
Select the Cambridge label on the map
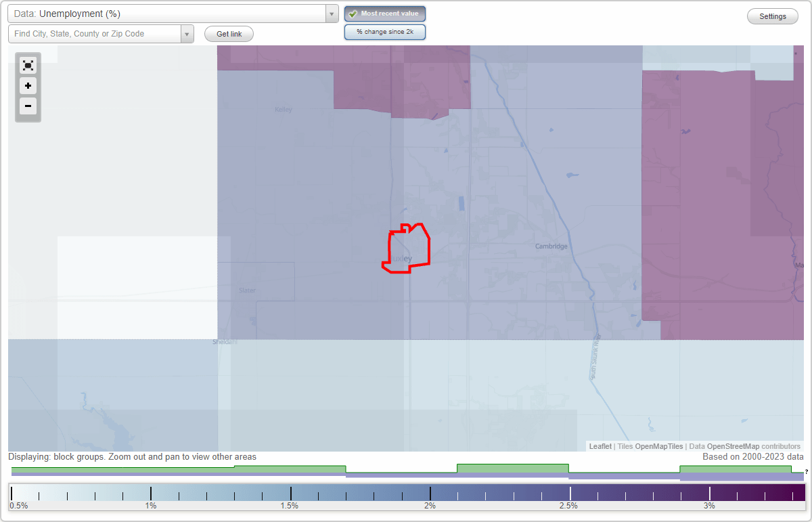551,246
